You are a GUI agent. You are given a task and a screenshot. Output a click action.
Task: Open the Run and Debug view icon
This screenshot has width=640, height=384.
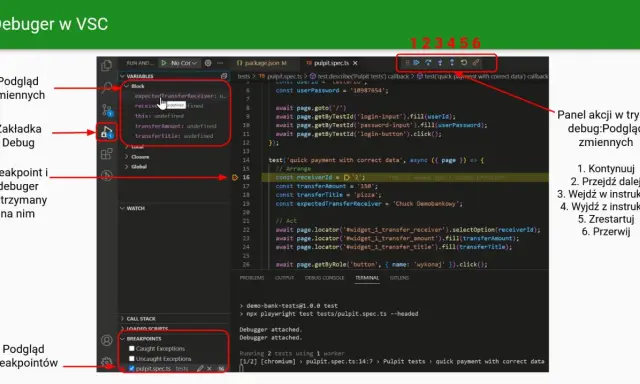pyautogui.click(x=107, y=132)
